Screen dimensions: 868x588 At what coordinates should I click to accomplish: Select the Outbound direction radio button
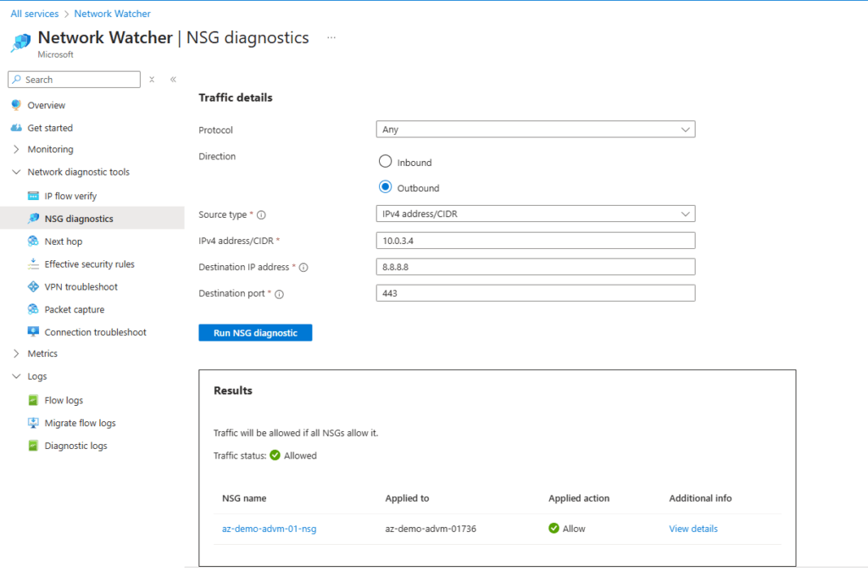pyautogui.click(x=385, y=187)
